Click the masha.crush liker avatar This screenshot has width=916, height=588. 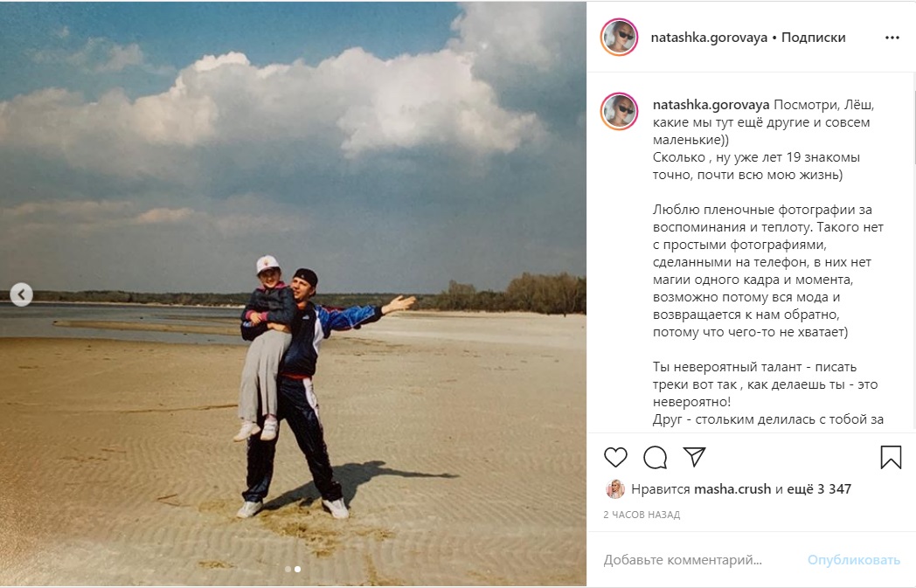(615, 489)
